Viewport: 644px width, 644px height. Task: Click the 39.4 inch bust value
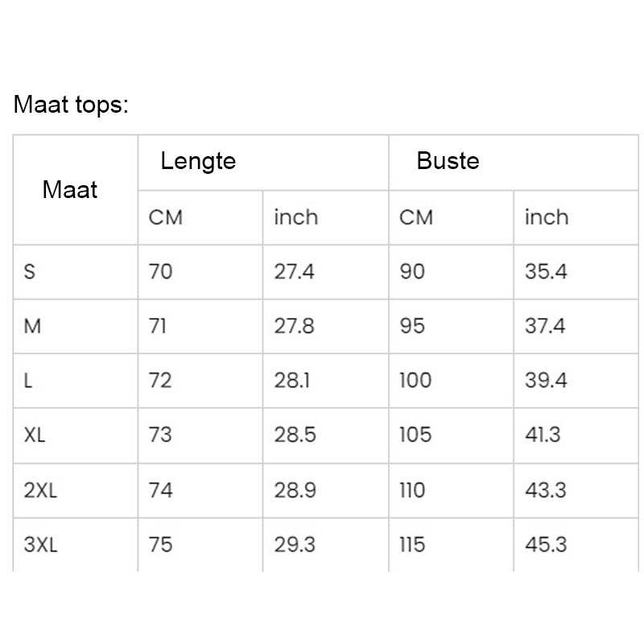(546, 381)
